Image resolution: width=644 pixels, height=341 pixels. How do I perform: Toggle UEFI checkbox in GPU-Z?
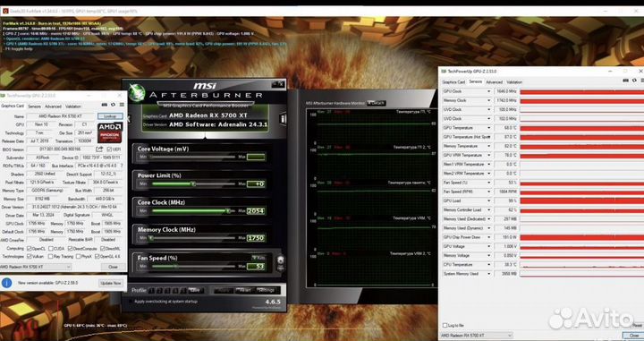[109, 149]
